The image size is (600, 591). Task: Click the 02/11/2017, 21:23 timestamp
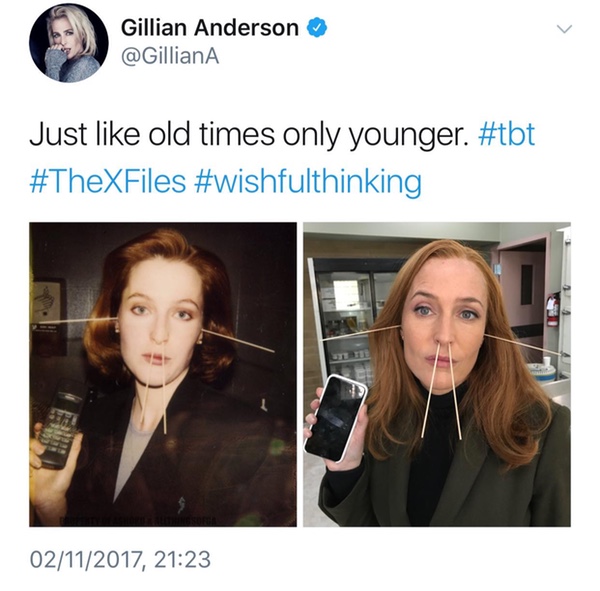point(120,560)
